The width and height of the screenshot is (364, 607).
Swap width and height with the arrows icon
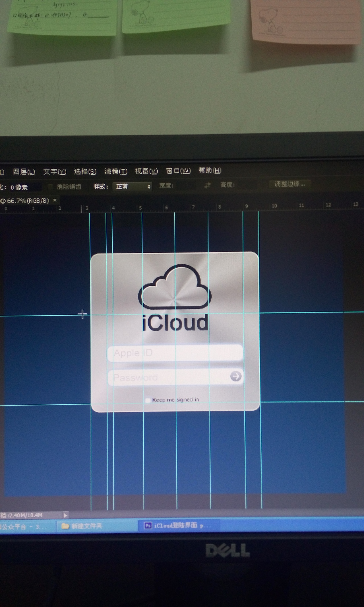click(208, 185)
